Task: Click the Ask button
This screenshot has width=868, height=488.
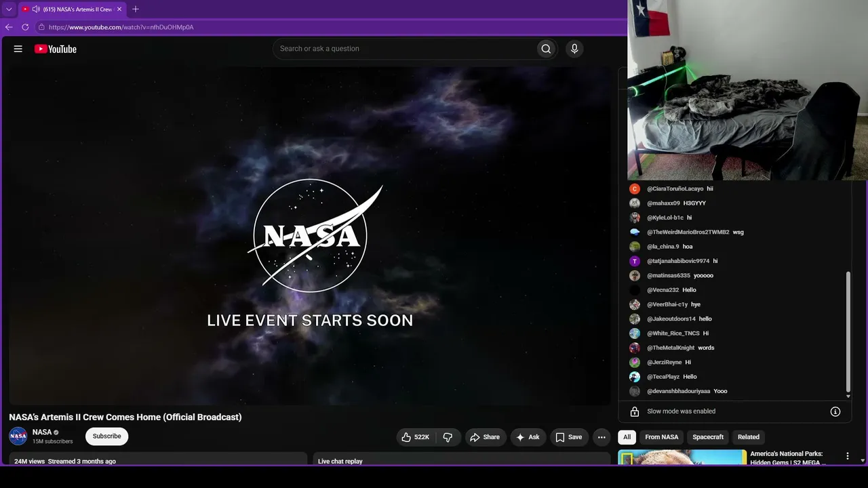Action: tap(528, 437)
